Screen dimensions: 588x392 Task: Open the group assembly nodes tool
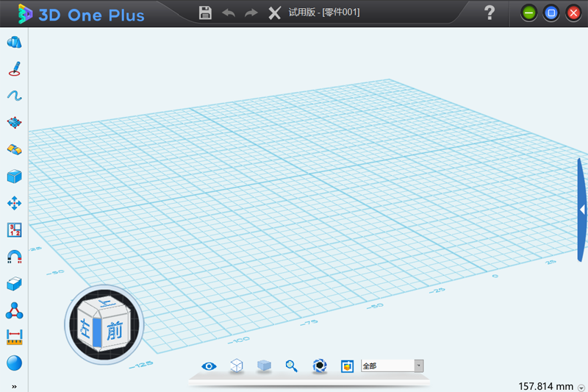(14, 310)
